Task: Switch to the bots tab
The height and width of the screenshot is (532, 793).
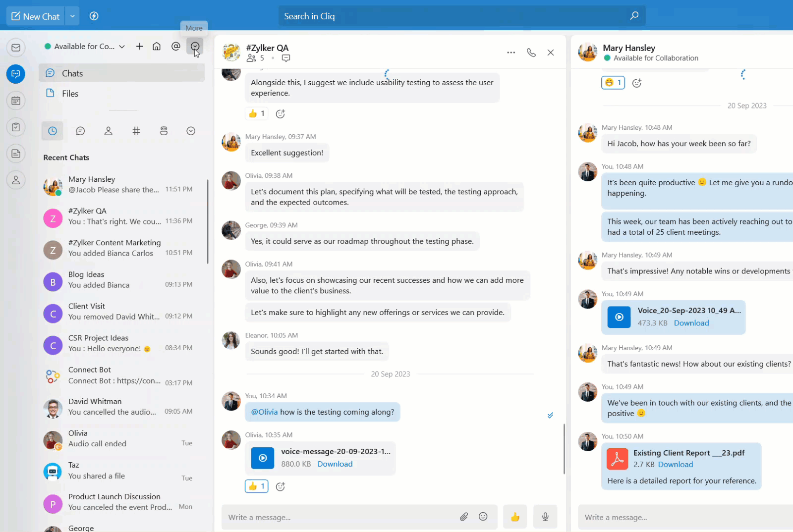Action: point(164,131)
